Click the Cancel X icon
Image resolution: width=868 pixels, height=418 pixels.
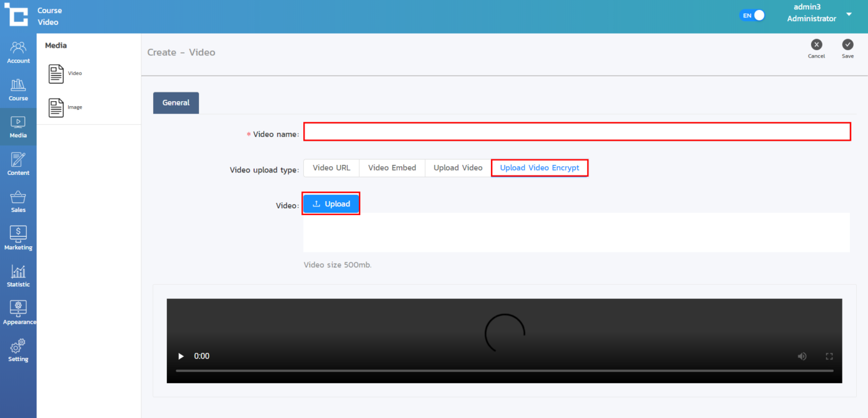pos(817,45)
